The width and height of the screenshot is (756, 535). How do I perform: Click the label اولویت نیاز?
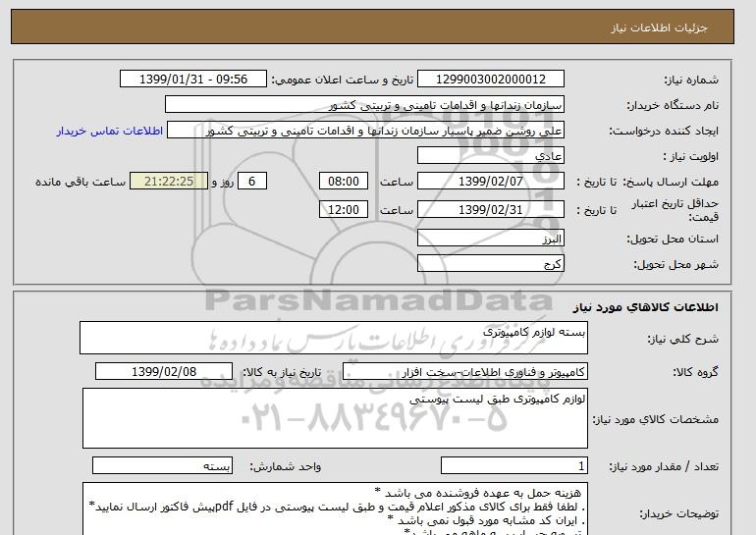tap(691, 156)
